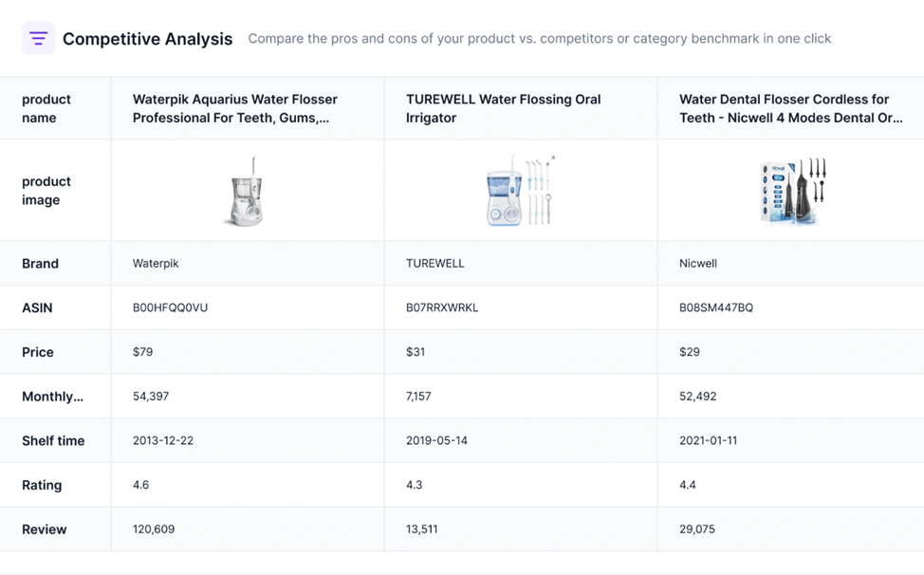Click the purple Competitive Analysis filter icon
The height and width of the screenshot is (575, 924).
tap(38, 38)
